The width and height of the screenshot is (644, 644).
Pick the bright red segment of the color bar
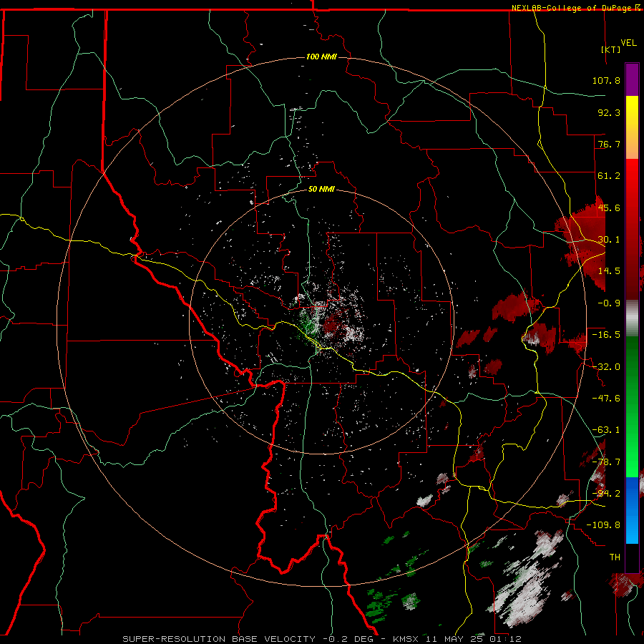click(632, 177)
